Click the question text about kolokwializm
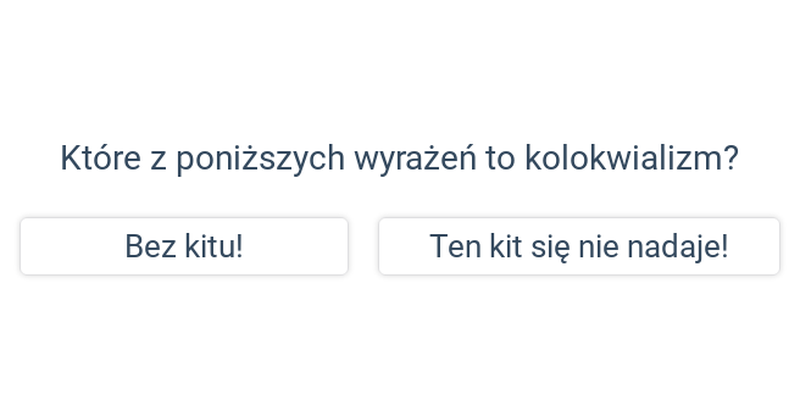 tap(399, 159)
